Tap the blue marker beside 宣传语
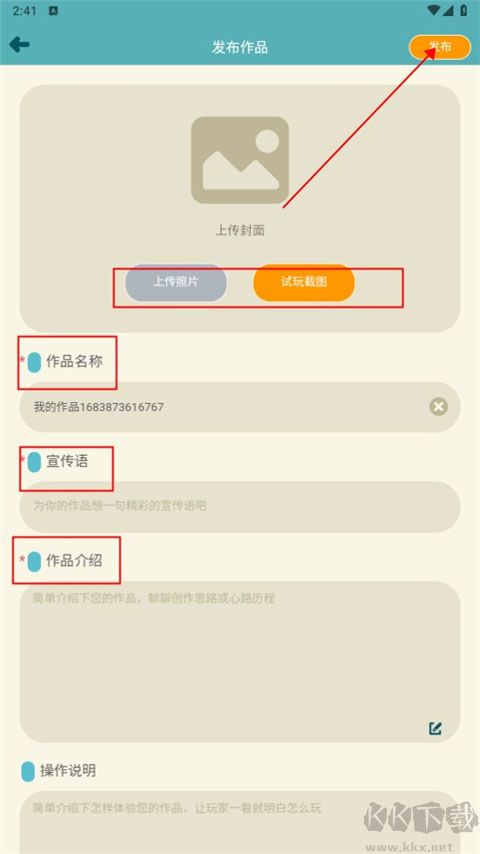The image size is (480, 854). (x=34, y=462)
